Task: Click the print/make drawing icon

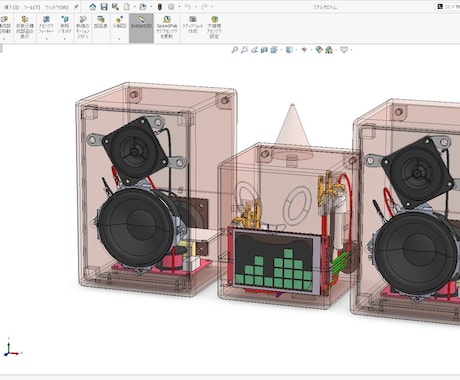Action: point(143,7)
